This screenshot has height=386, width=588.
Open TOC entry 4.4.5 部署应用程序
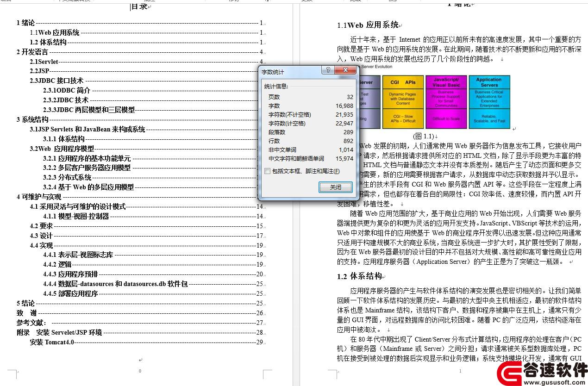(x=153, y=293)
